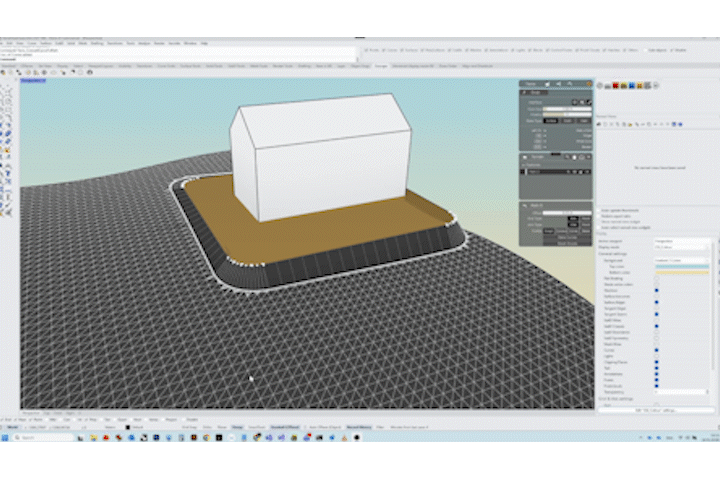Screen dimensions: 720x480
Task: Open the Background dropdown showing Gradient 2 Colors
Action: tap(682, 260)
